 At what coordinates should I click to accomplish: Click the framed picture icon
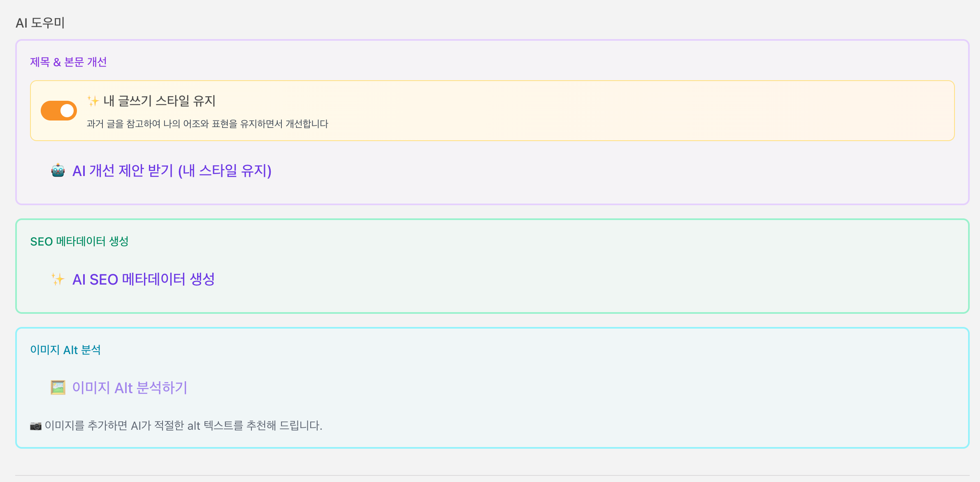58,387
